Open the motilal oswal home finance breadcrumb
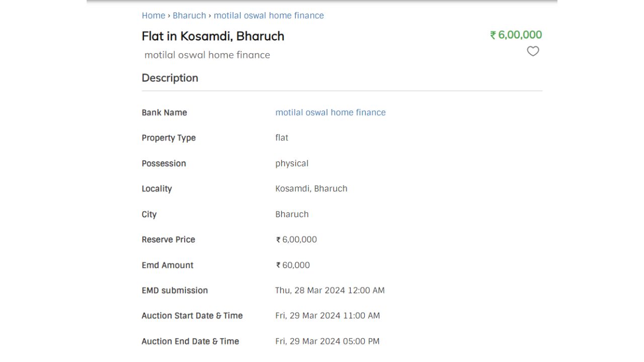The image size is (644, 362). pos(269,16)
